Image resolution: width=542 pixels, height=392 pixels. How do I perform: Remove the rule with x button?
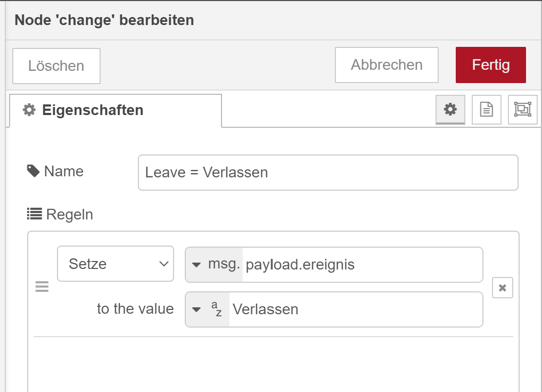[502, 288]
